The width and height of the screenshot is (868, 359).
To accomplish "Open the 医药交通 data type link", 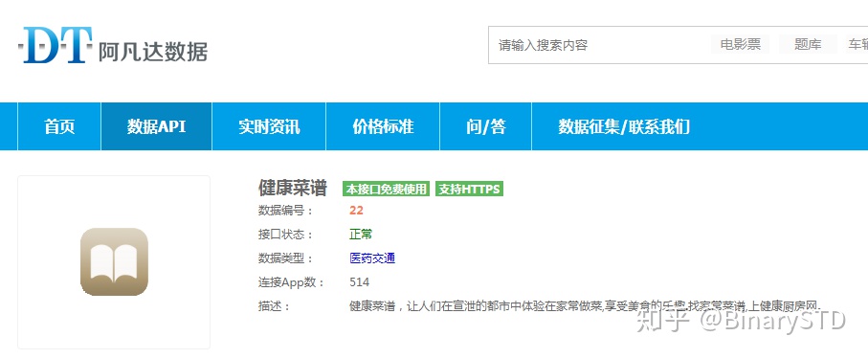I will pos(372,258).
